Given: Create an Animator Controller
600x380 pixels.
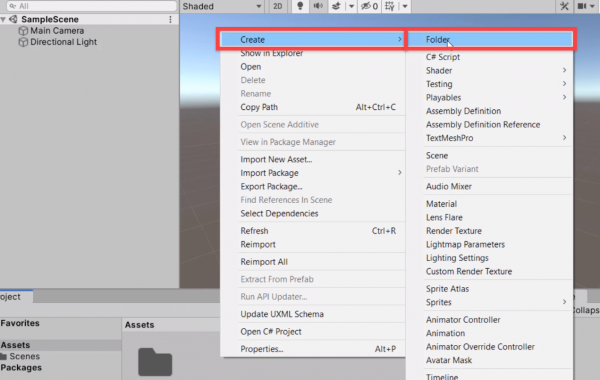Looking at the screenshot, I should click(x=463, y=320).
